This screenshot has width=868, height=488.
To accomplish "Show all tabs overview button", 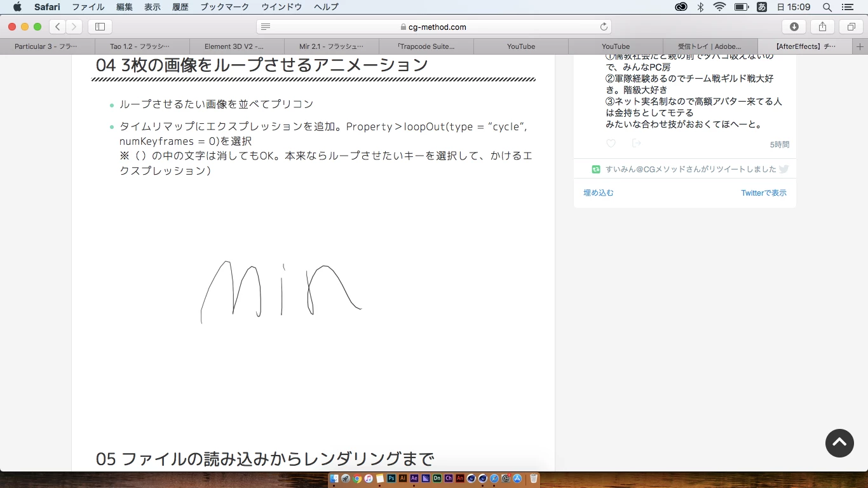I will (x=851, y=27).
